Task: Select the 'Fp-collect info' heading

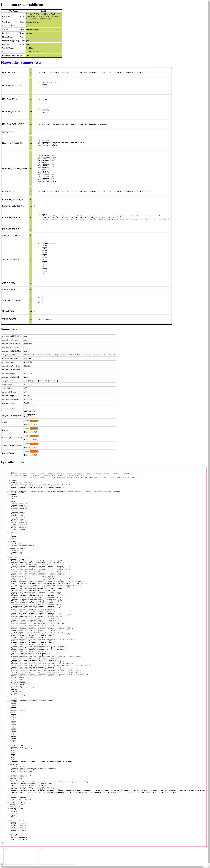Action: click(12, 462)
